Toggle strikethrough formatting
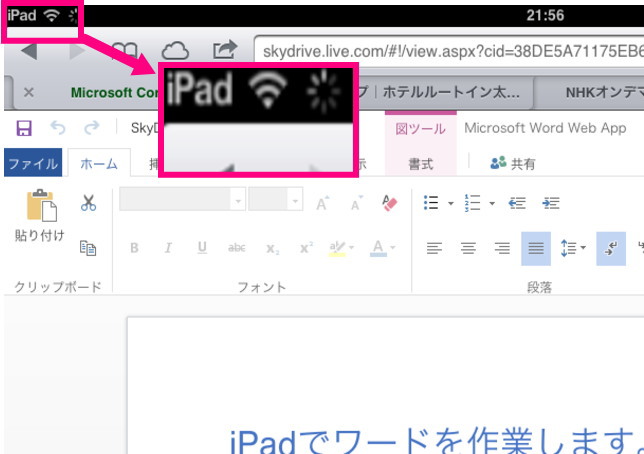Screen dimensions: 644x454 pyautogui.click(x=237, y=248)
